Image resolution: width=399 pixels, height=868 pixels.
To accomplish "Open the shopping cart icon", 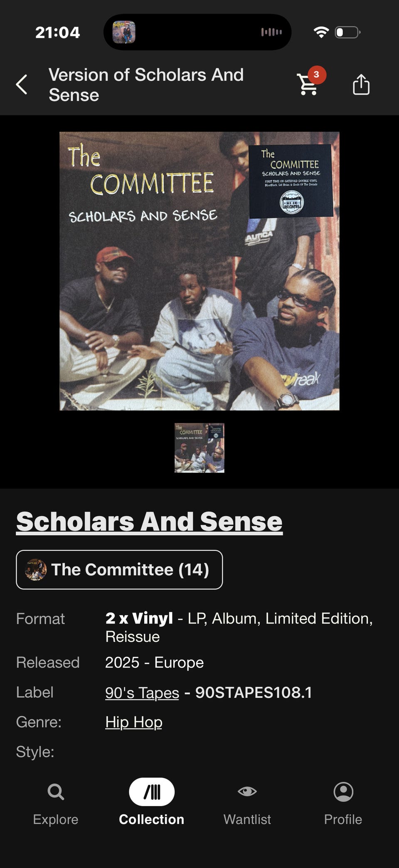I will [x=308, y=84].
